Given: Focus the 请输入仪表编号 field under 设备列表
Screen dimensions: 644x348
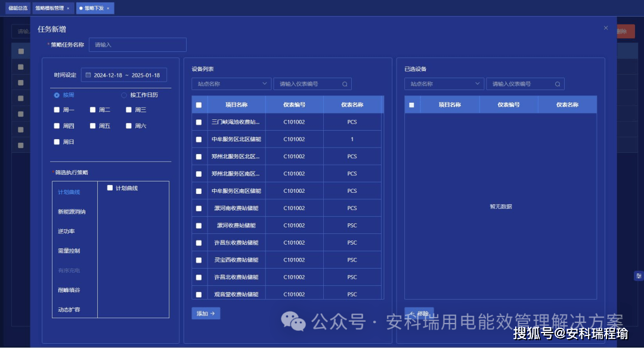Looking at the screenshot, I should pyautogui.click(x=312, y=84).
